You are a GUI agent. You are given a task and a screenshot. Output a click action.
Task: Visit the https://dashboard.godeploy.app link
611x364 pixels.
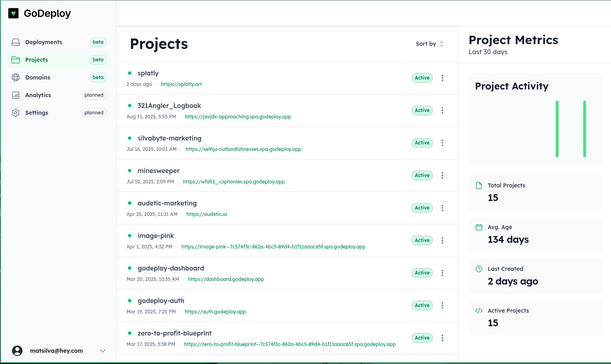pyautogui.click(x=226, y=279)
